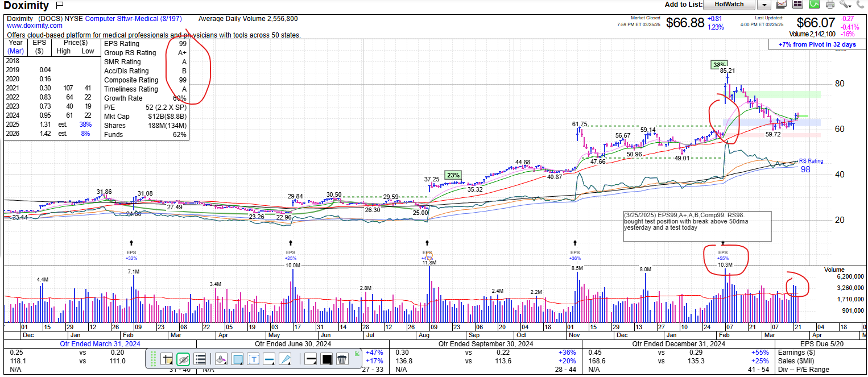Viewport: 868px width, 377px height.
Task: Select the rectangle shape drawing tool
Action: pos(237,359)
